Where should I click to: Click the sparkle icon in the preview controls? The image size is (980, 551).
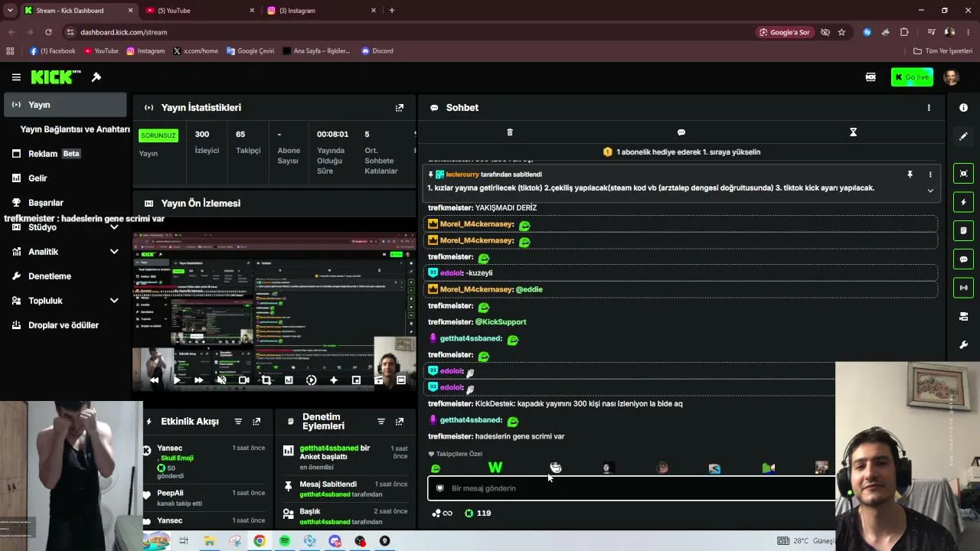click(334, 380)
